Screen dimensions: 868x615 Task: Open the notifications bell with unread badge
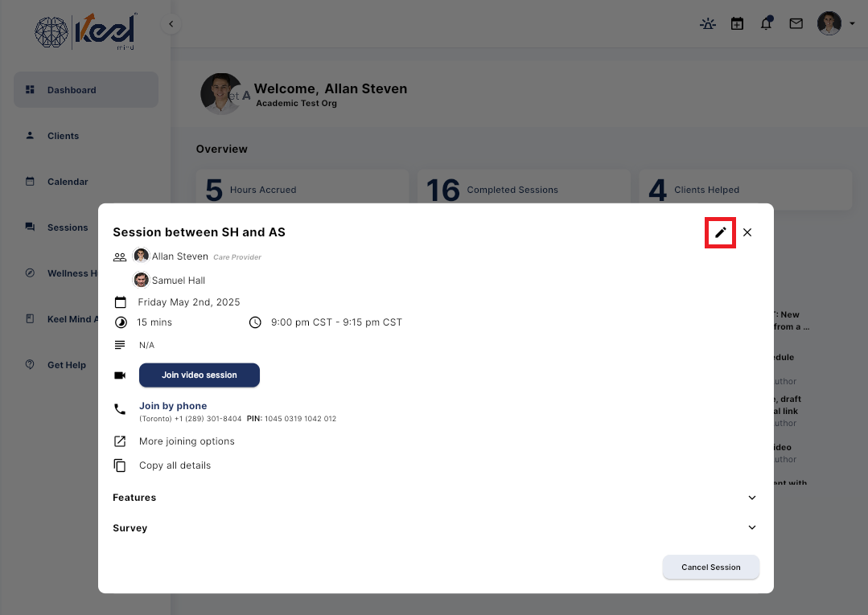coord(766,23)
